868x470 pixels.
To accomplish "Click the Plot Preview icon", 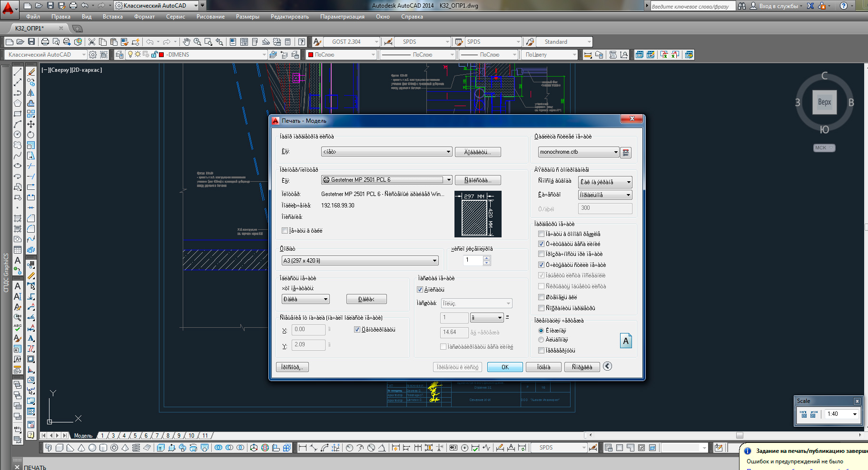I will pyautogui.click(x=56, y=42).
